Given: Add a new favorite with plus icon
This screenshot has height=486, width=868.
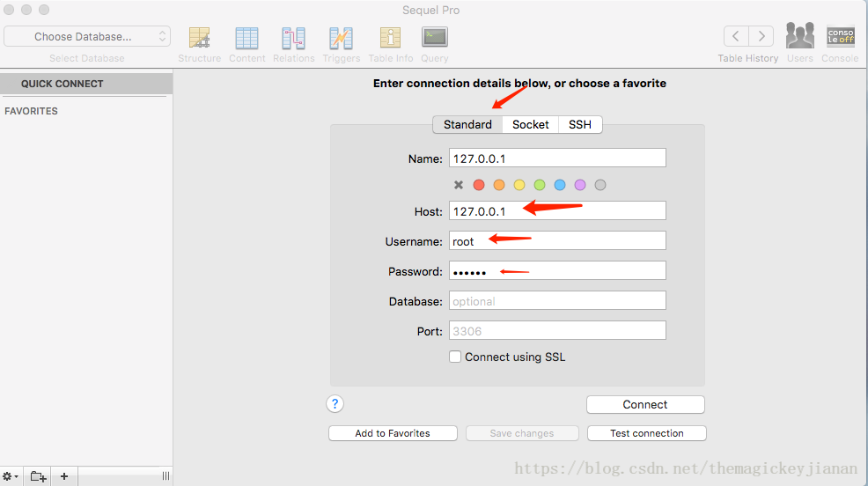Looking at the screenshot, I should click(x=64, y=476).
